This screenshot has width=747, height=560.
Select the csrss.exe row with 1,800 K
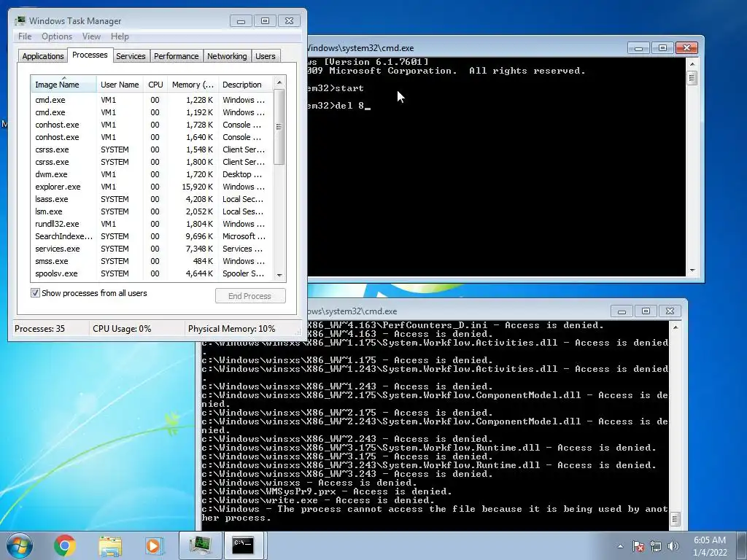152,162
